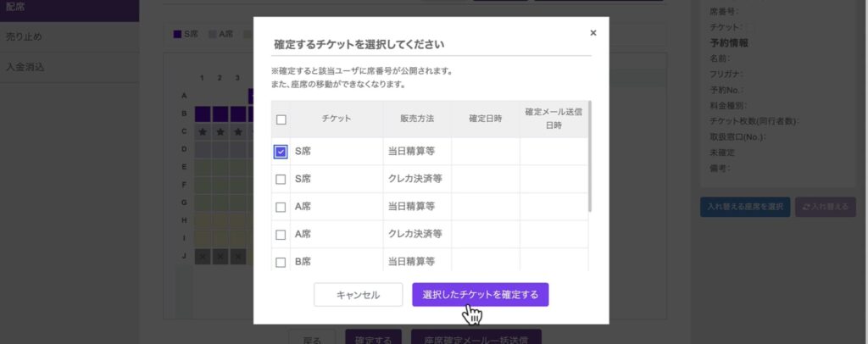Click the gray A席 legend swatch
868x344 pixels.
(x=213, y=35)
